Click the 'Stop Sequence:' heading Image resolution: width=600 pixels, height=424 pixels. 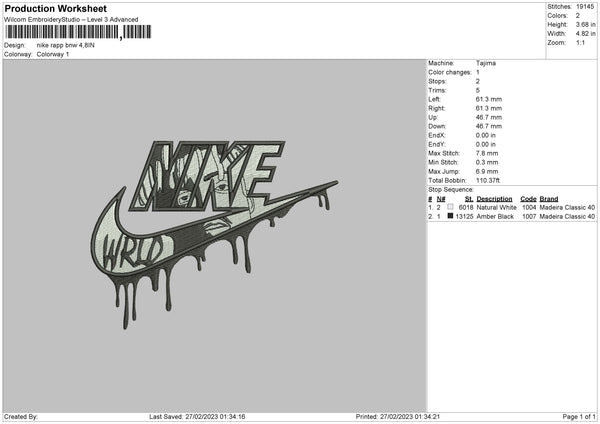tap(451, 190)
